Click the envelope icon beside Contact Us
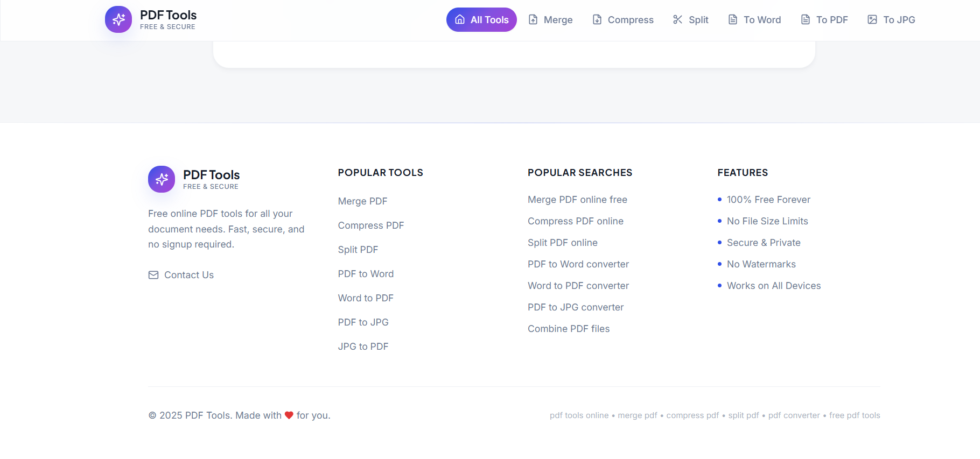The image size is (980, 459). pyautogui.click(x=153, y=275)
